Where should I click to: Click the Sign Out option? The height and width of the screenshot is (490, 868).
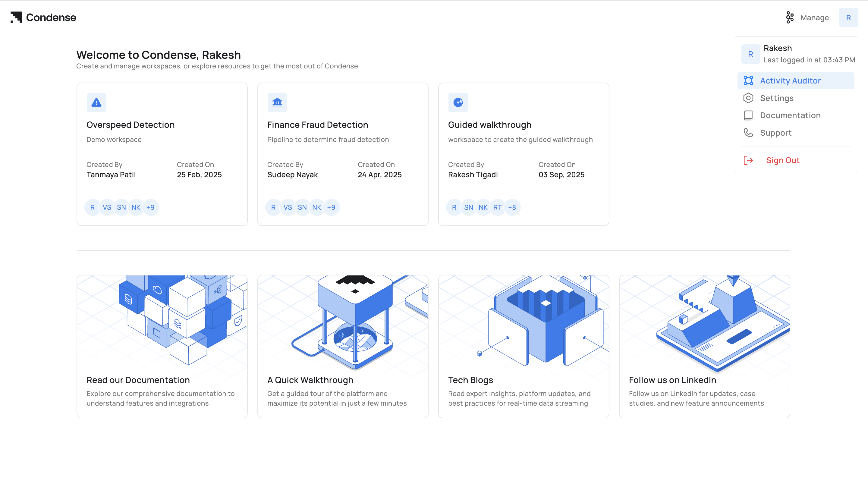point(782,160)
